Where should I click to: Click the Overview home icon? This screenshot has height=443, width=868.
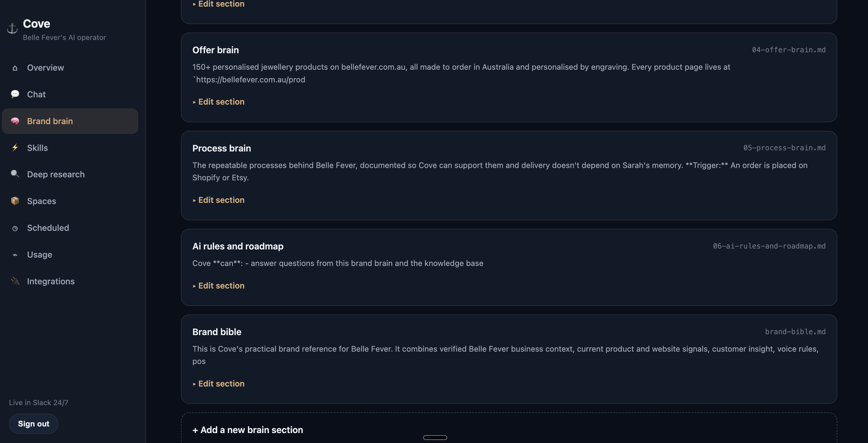(15, 68)
